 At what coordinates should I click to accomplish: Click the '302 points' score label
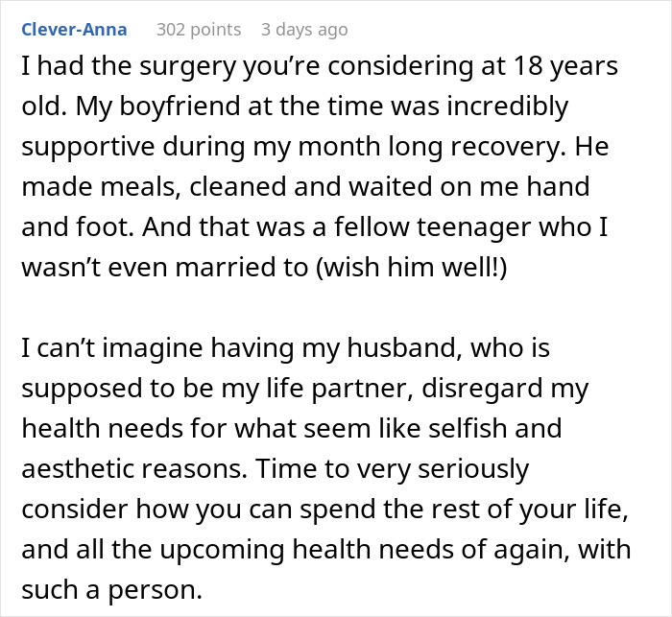point(199,30)
